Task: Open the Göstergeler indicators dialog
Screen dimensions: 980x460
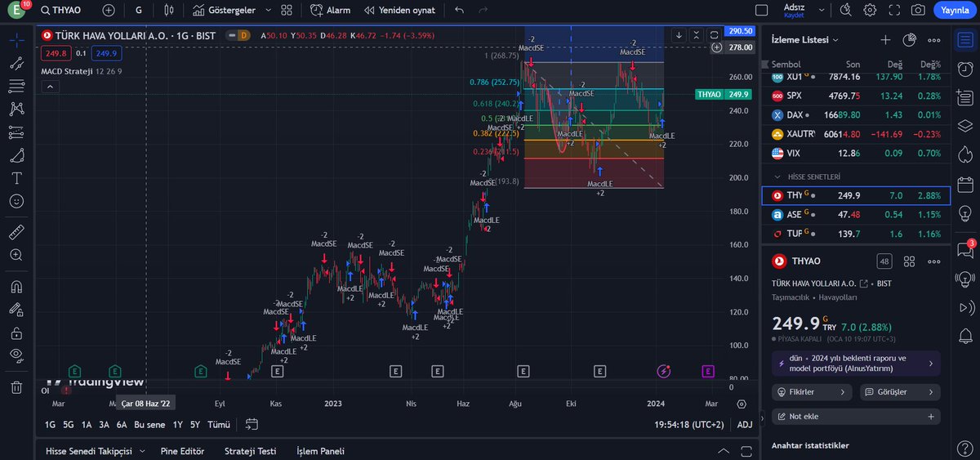Action: pyautogui.click(x=225, y=11)
